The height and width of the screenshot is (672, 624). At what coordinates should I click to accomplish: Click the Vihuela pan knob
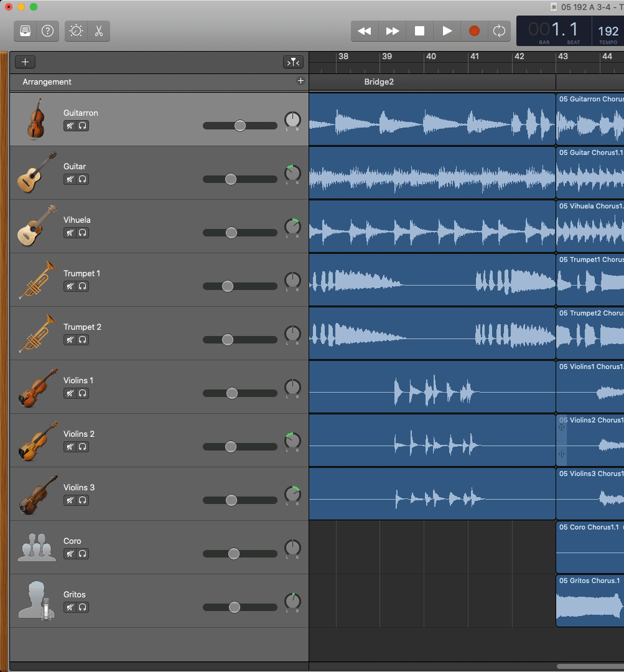pos(292,227)
